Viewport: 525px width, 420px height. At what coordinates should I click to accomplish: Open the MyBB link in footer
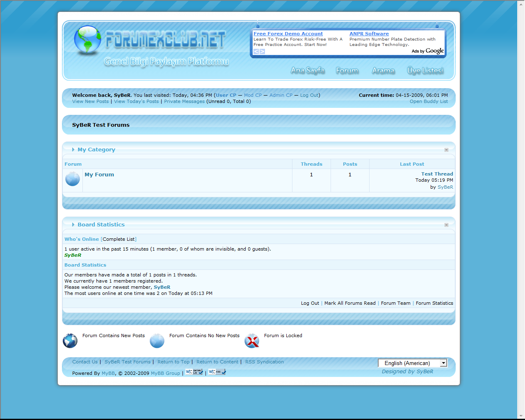coord(108,373)
